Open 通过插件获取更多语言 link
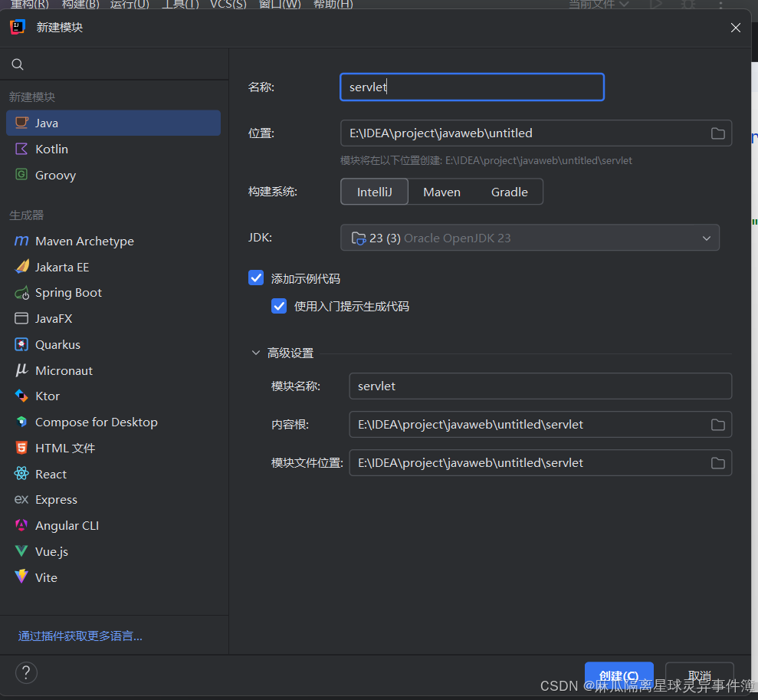This screenshot has width=758, height=700. (x=80, y=636)
